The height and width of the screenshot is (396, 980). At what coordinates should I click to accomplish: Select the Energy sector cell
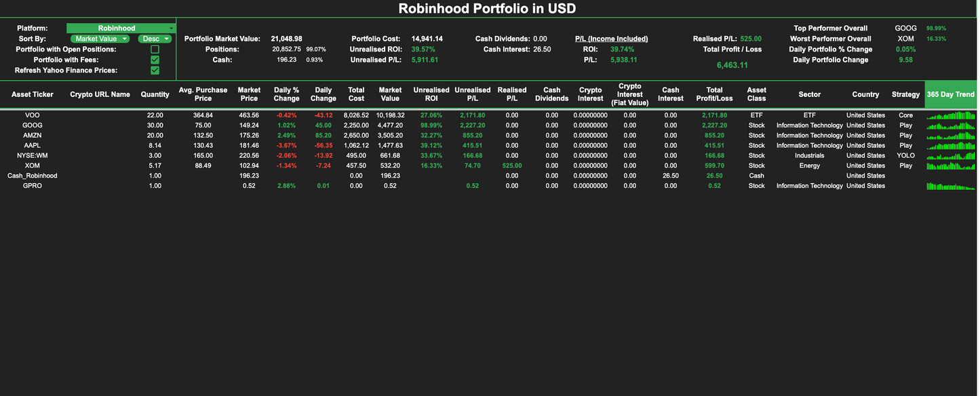point(810,165)
